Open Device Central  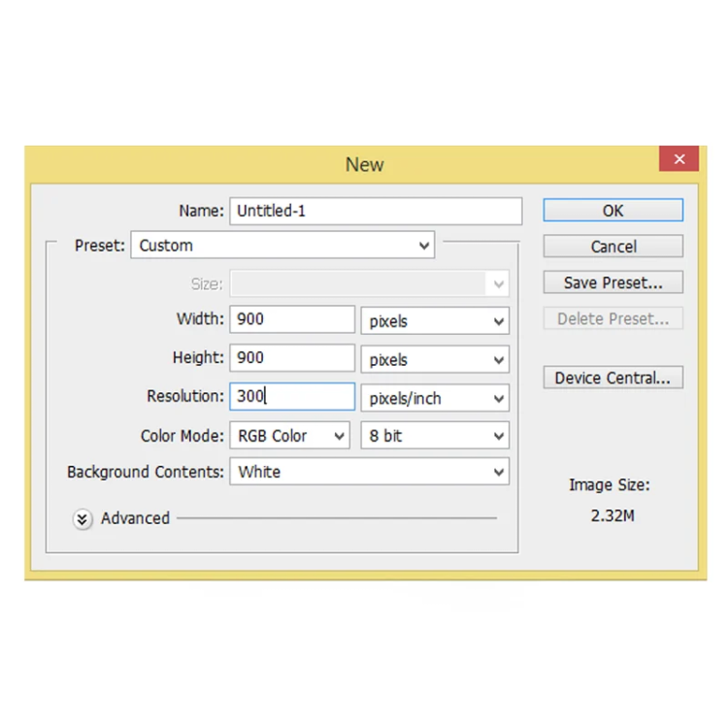click(x=612, y=378)
